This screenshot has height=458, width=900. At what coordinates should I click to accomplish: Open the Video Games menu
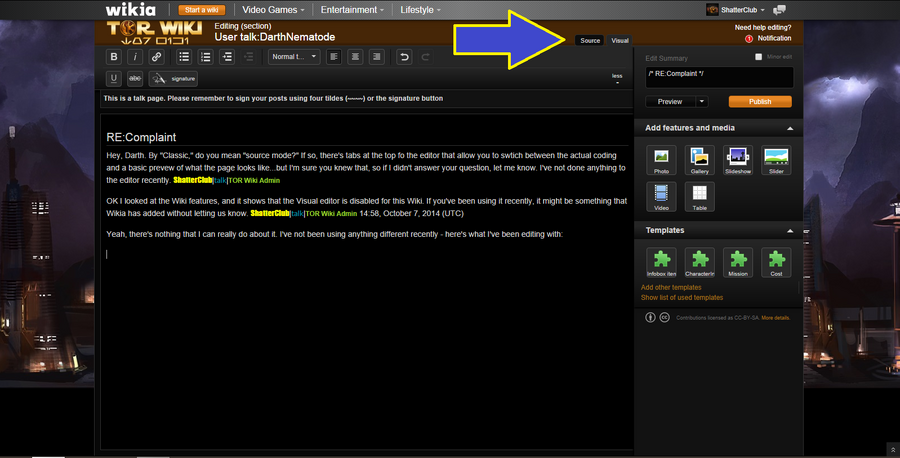tap(273, 10)
